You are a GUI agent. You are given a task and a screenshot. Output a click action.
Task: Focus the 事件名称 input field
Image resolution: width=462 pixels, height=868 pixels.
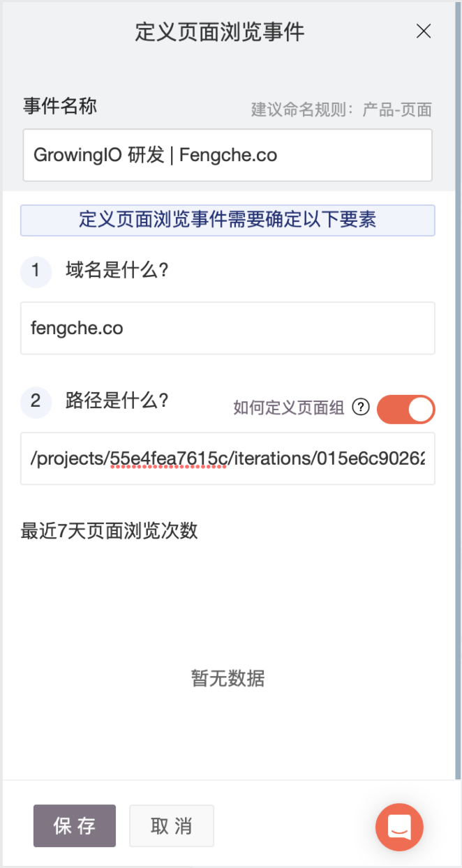pos(228,155)
